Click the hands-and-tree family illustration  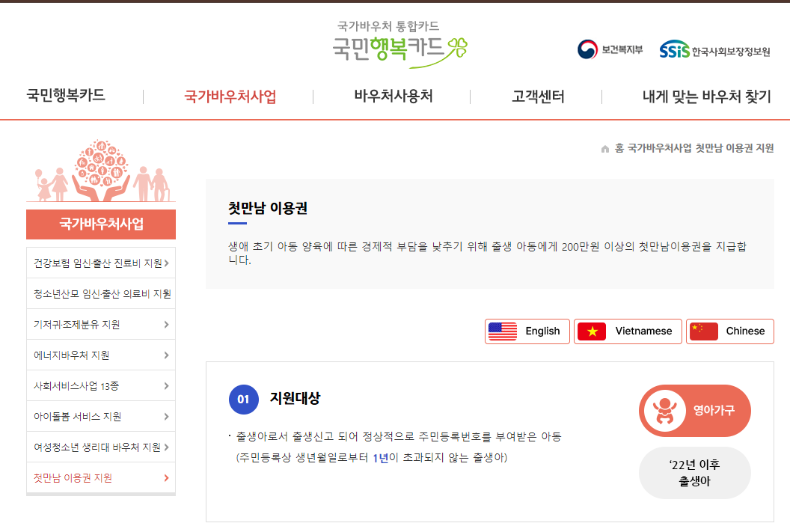tap(101, 171)
